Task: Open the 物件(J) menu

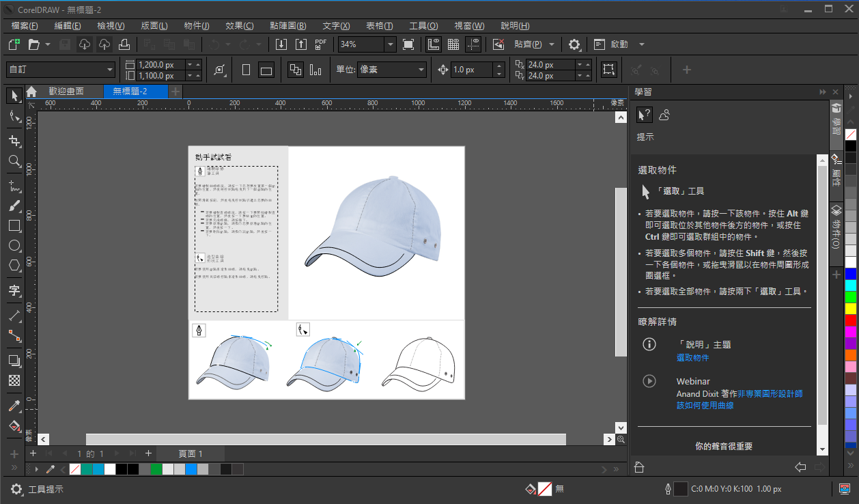Action: (x=197, y=26)
